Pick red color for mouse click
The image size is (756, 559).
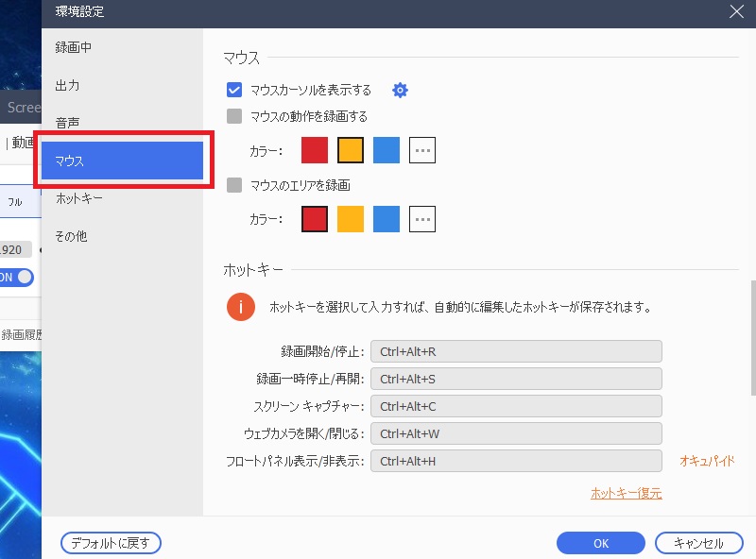point(315,150)
